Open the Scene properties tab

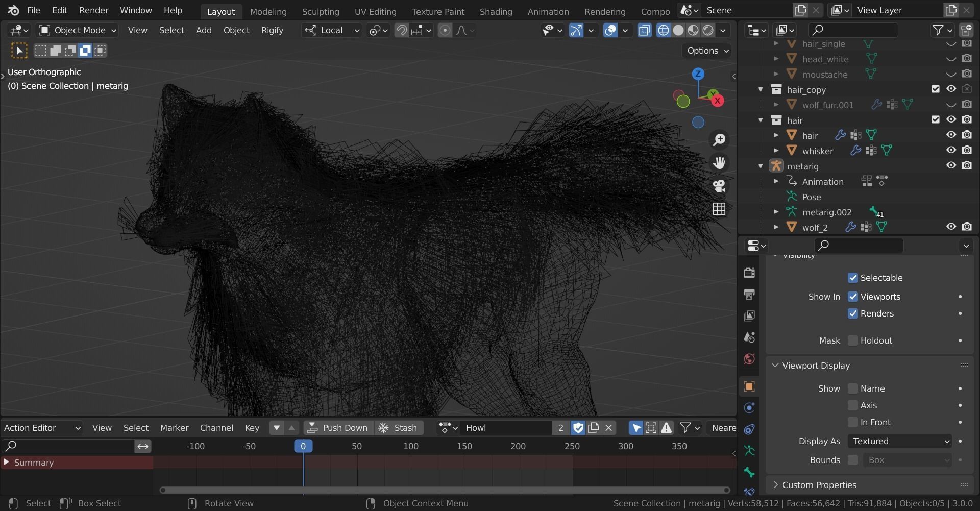click(x=749, y=337)
